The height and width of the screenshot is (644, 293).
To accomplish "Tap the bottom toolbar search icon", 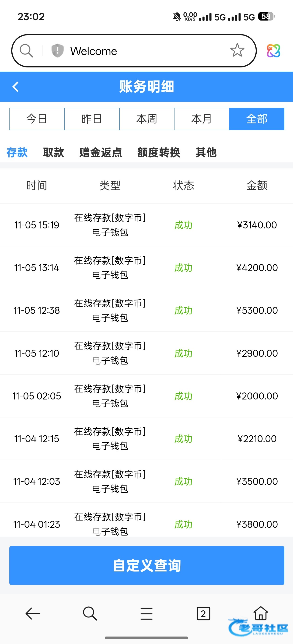I will pyautogui.click(x=90, y=613).
